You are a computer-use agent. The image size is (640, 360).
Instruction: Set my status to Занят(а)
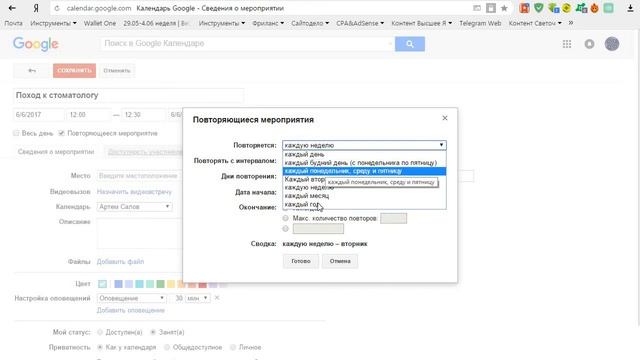[x=153, y=332]
